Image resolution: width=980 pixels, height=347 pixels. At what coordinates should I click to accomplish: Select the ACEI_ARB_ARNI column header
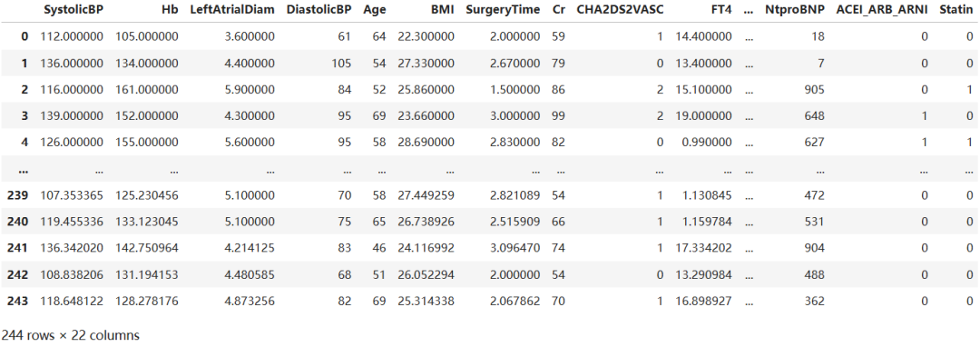click(882, 10)
